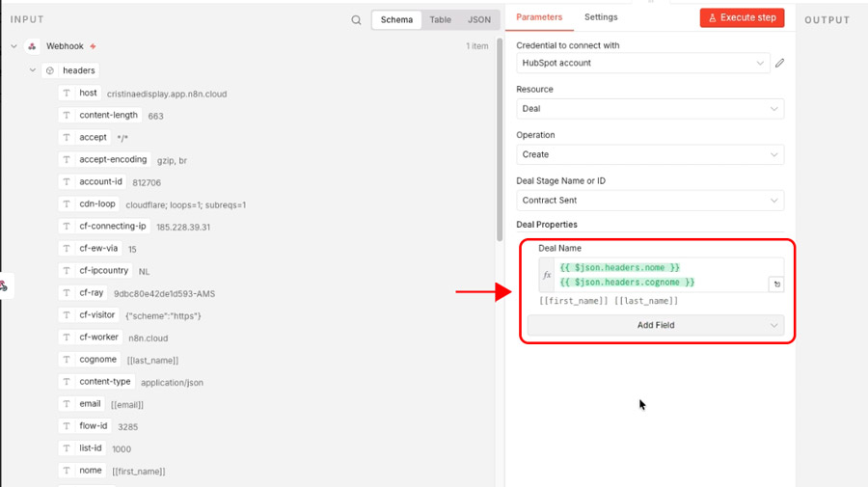This screenshot has width=868, height=487.
Task: Open the Resource dropdown showing Deal
Action: click(x=650, y=109)
